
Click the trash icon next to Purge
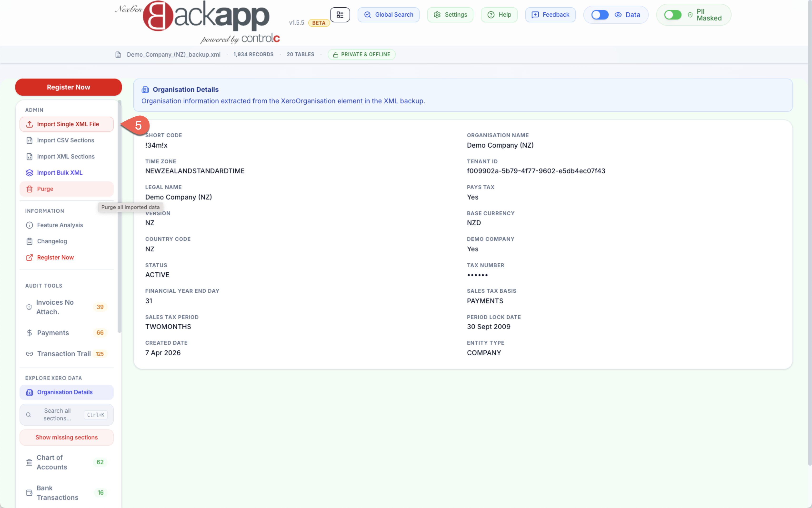click(30, 189)
